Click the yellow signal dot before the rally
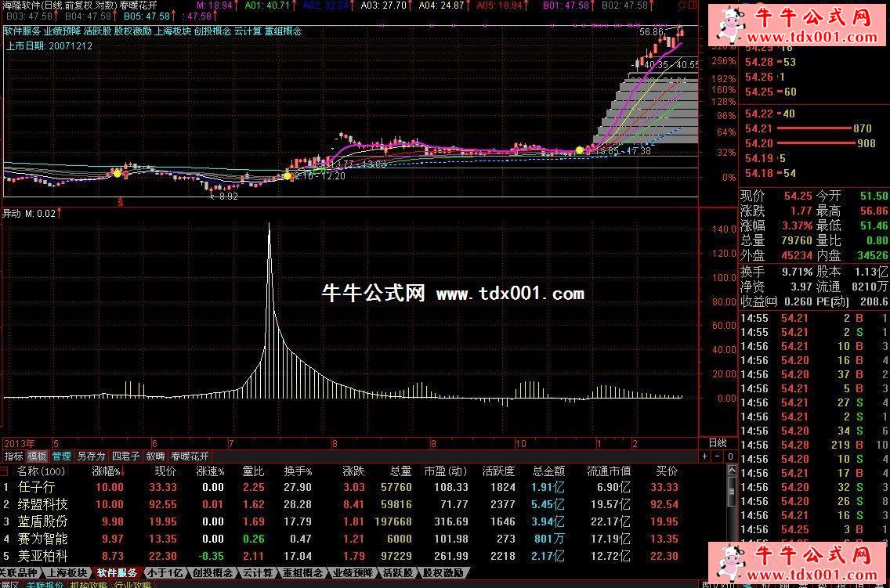The height and width of the screenshot is (588, 890). click(x=580, y=150)
